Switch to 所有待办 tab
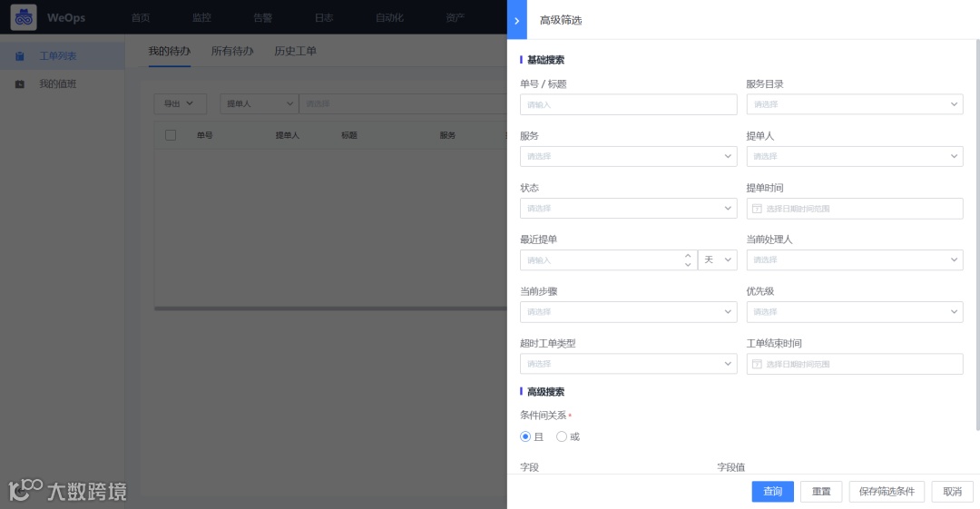 coord(232,52)
